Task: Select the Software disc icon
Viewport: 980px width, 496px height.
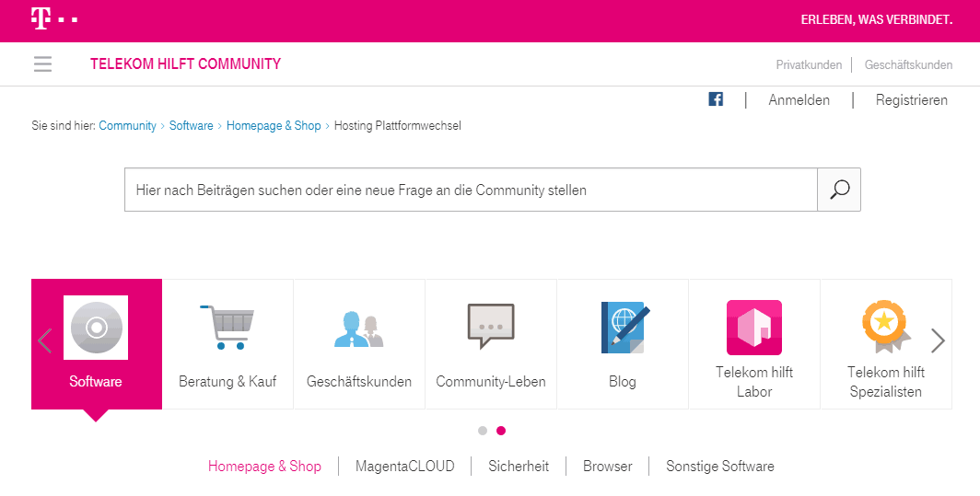Action: click(x=96, y=328)
